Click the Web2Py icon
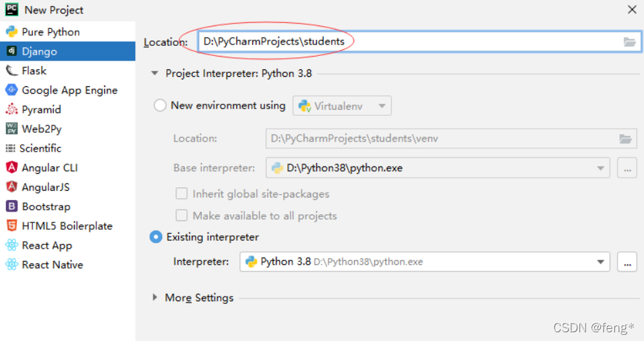The height and width of the screenshot is (341, 644). 11,129
